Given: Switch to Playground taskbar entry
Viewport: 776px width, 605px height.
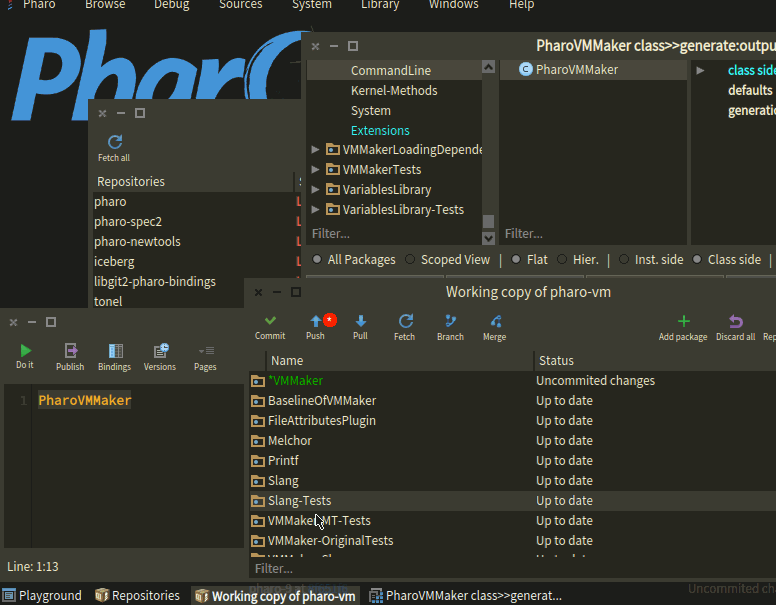Looking at the screenshot, I should pos(42,595).
